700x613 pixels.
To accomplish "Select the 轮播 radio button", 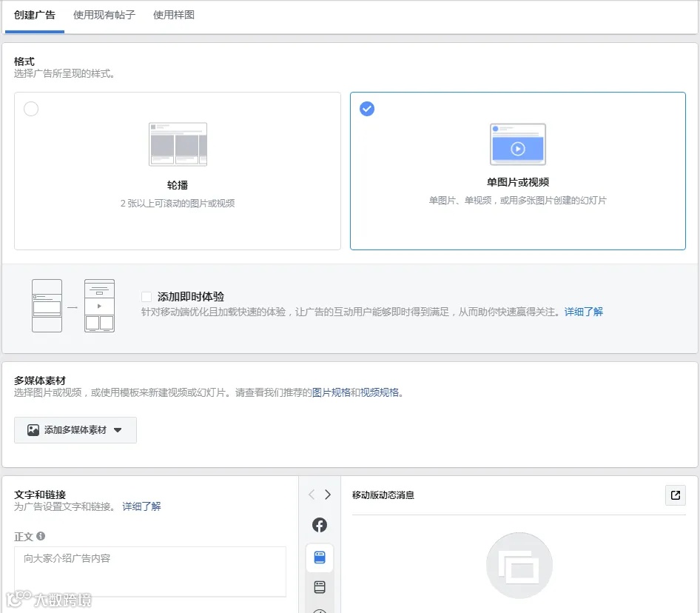I will (x=30, y=109).
